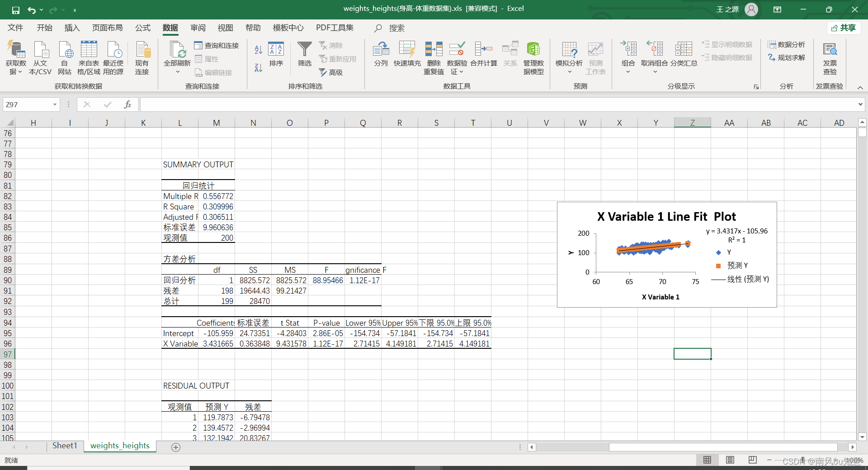This screenshot has width=868, height=470.
Task: Add a new sheet with plus button
Action: pos(176,447)
